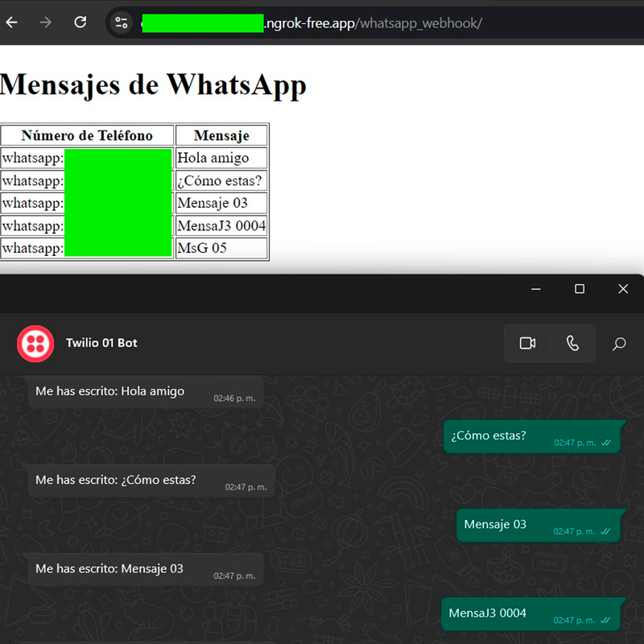
Task: Open the Twilio 01 Bot profile picture
Action: pos(35,344)
